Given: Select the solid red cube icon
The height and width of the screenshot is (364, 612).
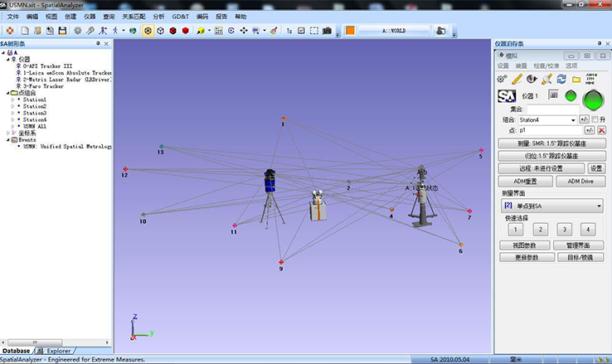Looking at the screenshot, I should (x=186, y=31).
